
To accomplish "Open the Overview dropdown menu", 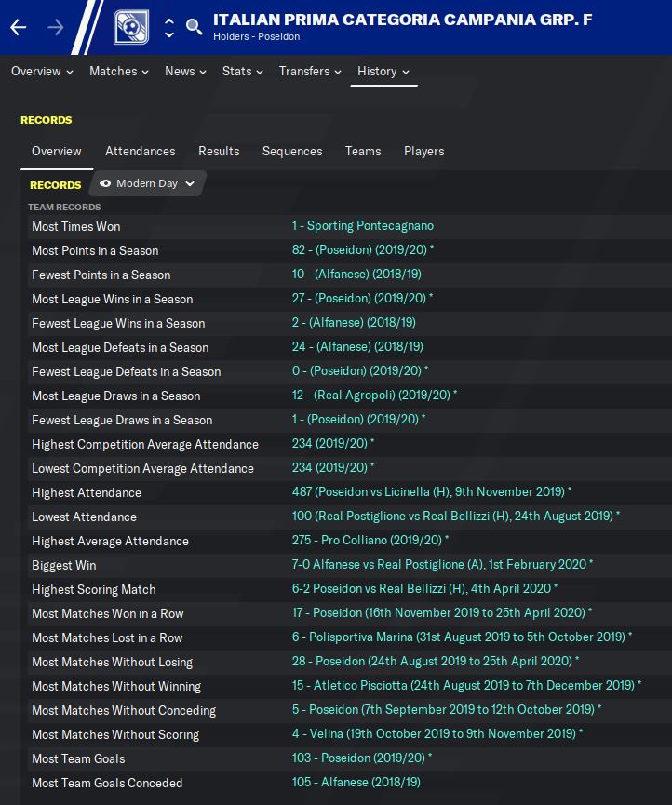I will (x=42, y=71).
